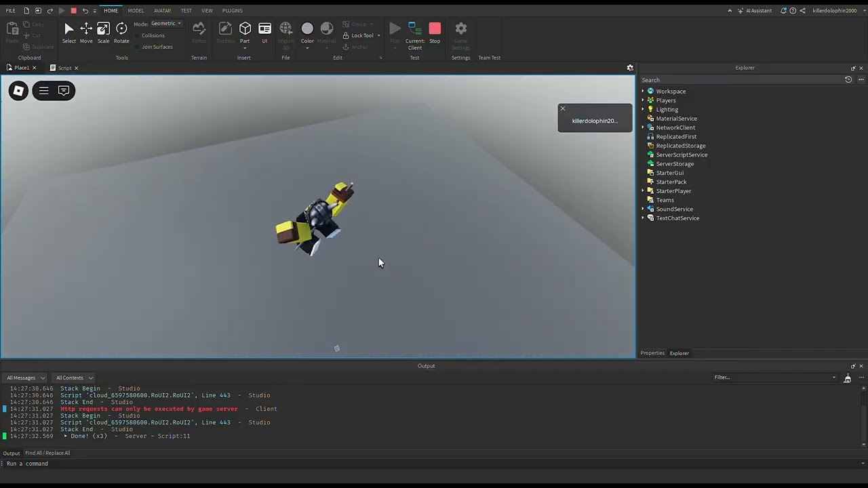
Task: Select ReplicatedStorage in the Explorer
Action: coord(681,146)
